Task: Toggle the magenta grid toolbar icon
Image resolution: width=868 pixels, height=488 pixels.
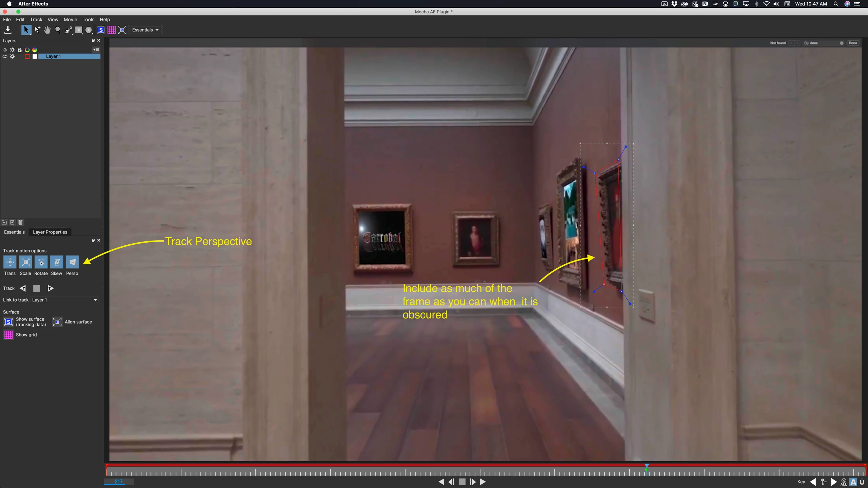Action: pyautogui.click(x=111, y=30)
